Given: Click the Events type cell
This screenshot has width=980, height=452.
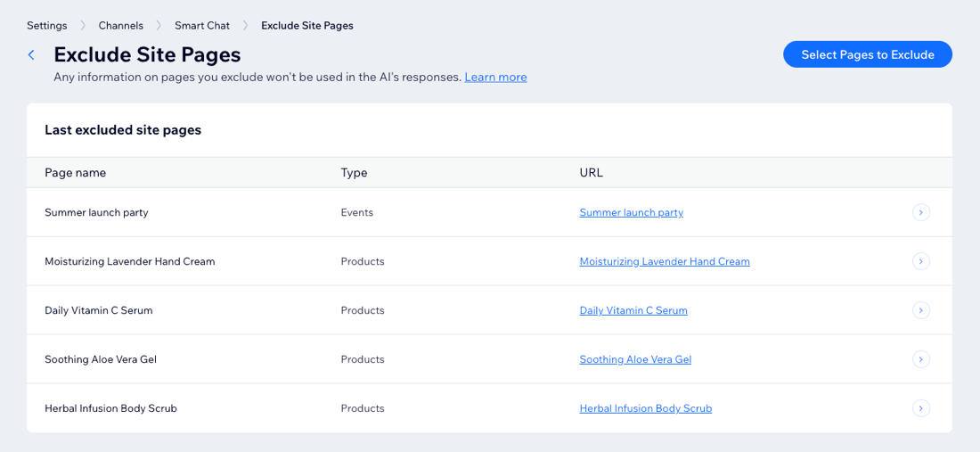Looking at the screenshot, I should point(357,212).
